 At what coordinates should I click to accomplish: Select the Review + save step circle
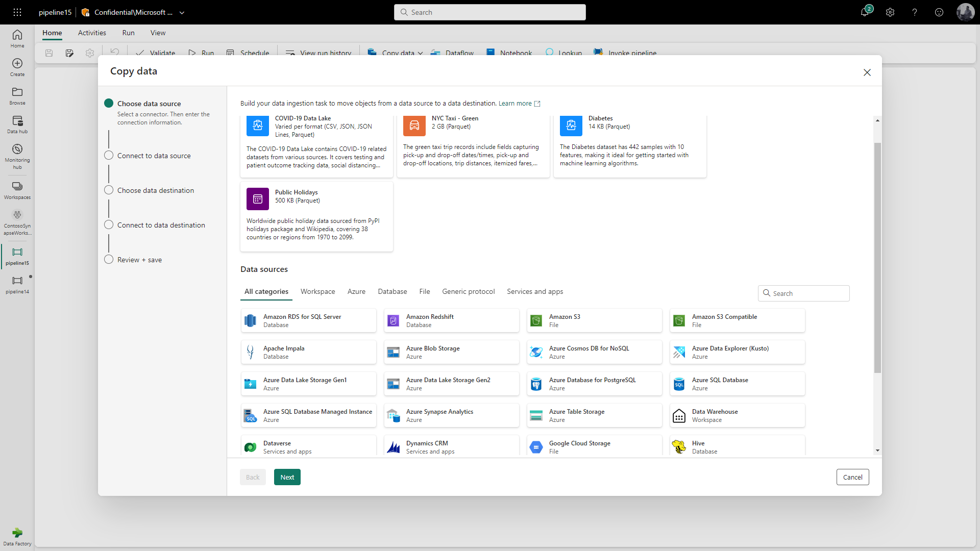tap(109, 259)
